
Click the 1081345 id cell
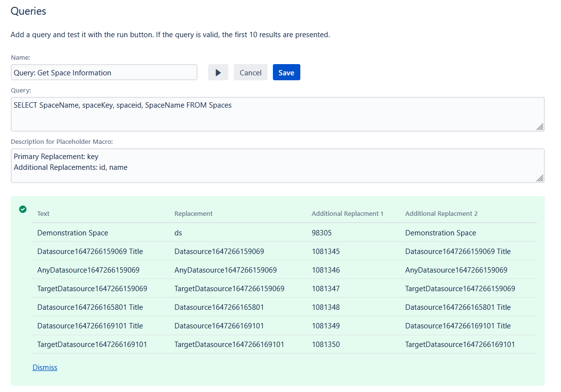pos(325,252)
